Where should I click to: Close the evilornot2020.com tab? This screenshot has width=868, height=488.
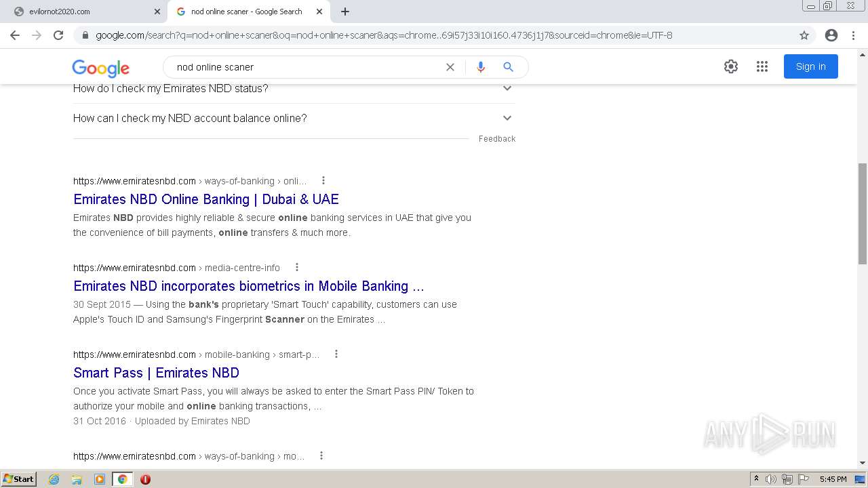pyautogui.click(x=157, y=12)
